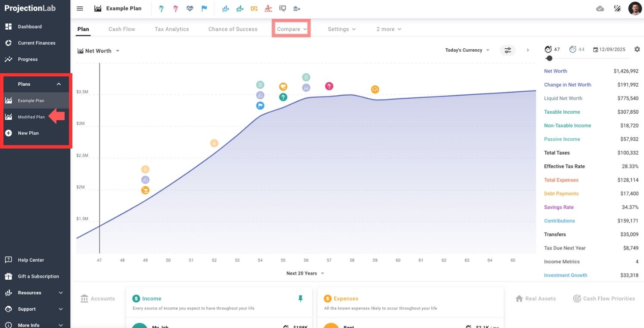Screen dimensions: 644x328
Task: Open the hamburger navigation menu
Action: click(80, 9)
